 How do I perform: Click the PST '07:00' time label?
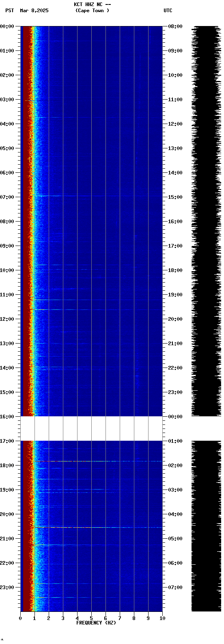pyautogui.click(x=7, y=197)
